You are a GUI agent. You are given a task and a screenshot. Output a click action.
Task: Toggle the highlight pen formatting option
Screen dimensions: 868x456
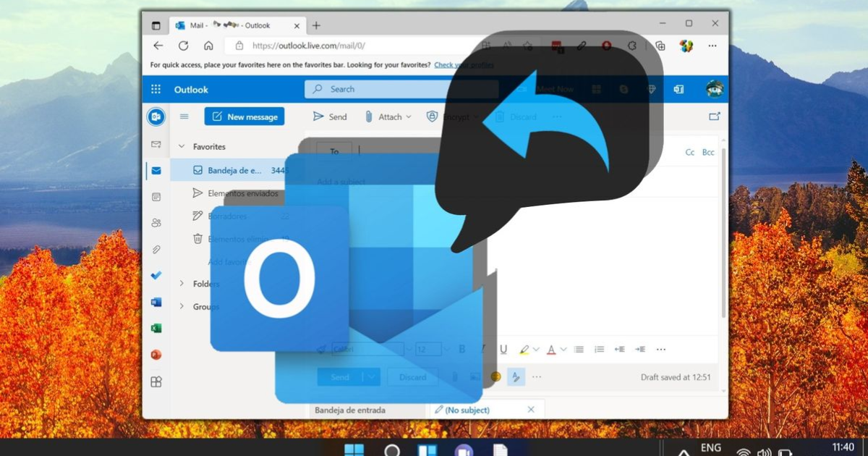[526, 348]
